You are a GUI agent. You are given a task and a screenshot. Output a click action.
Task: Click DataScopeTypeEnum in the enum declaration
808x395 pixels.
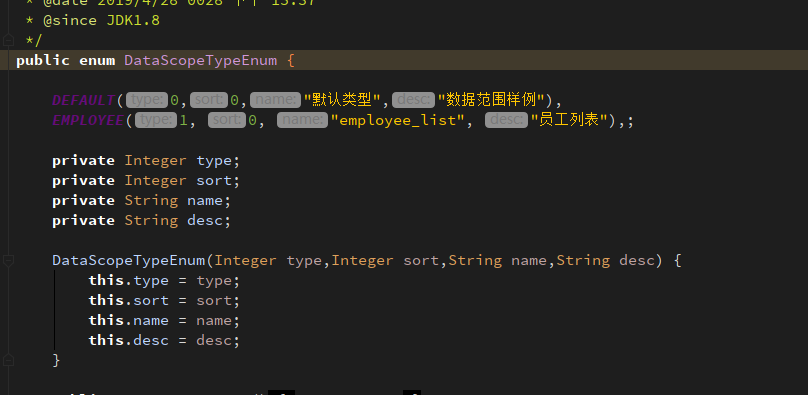(x=201, y=60)
